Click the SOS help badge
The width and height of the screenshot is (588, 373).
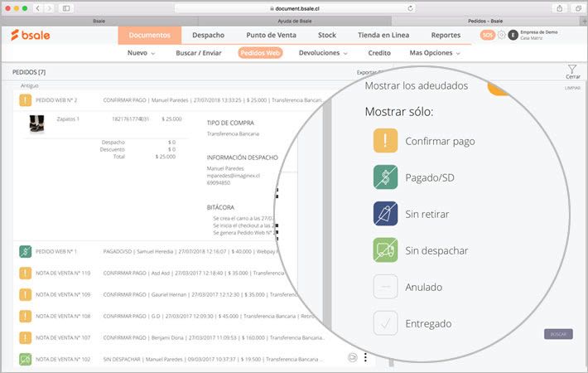(x=488, y=35)
